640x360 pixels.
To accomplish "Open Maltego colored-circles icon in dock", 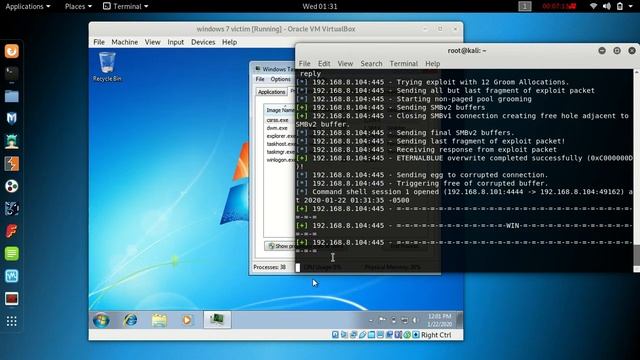I will pyautogui.click(x=11, y=186).
